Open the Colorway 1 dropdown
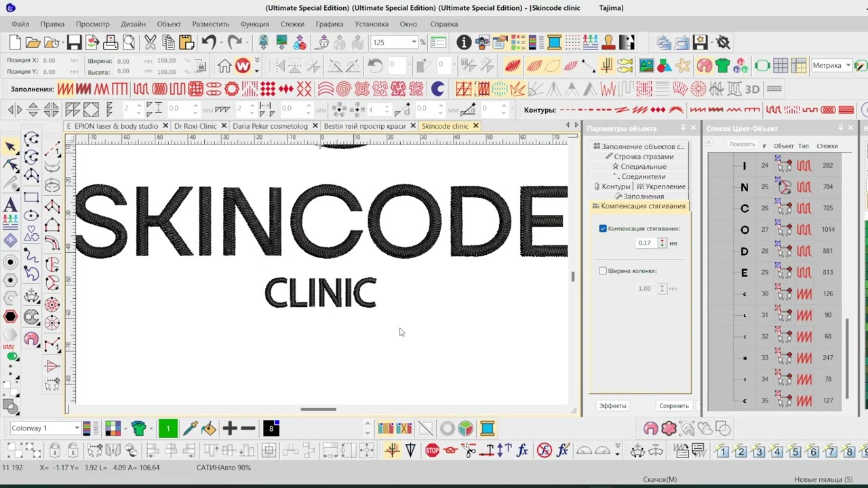The image size is (868, 488). pos(77,428)
